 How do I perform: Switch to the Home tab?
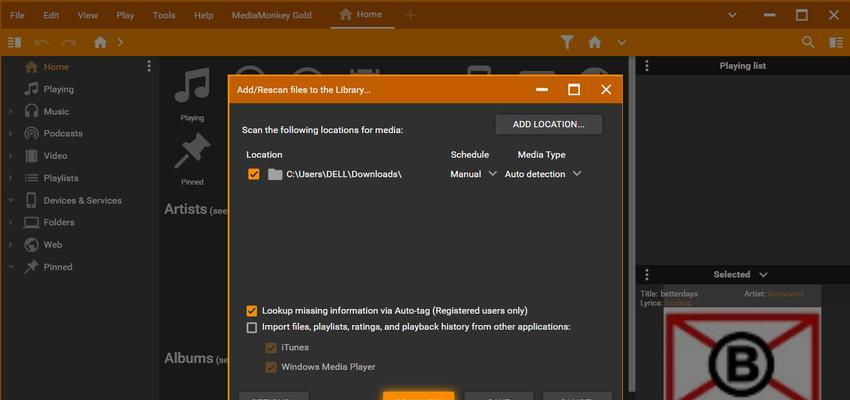click(362, 15)
